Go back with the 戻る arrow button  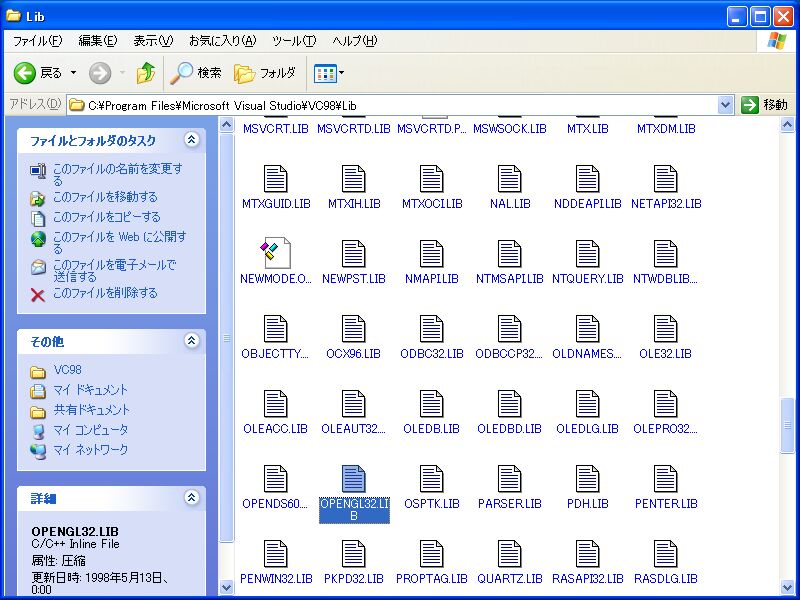38,73
